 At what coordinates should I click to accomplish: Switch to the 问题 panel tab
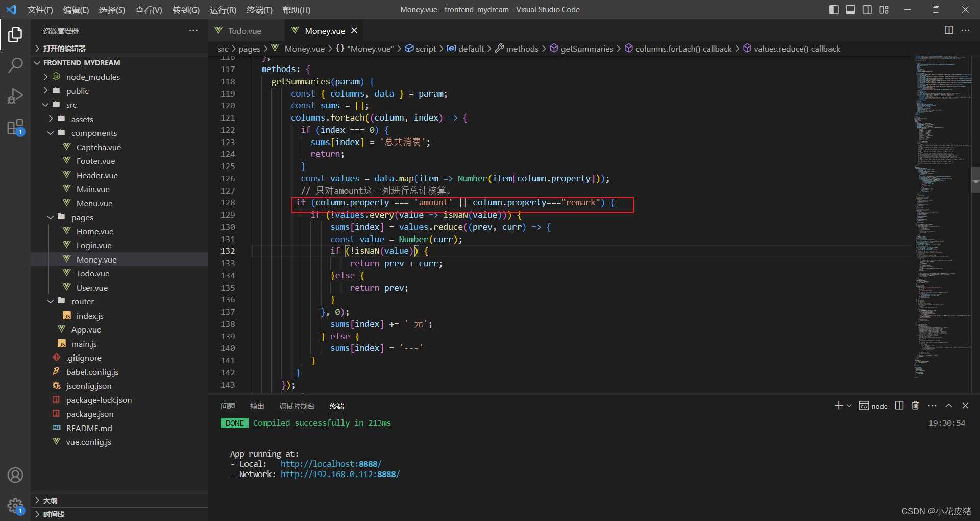click(x=228, y=406)
